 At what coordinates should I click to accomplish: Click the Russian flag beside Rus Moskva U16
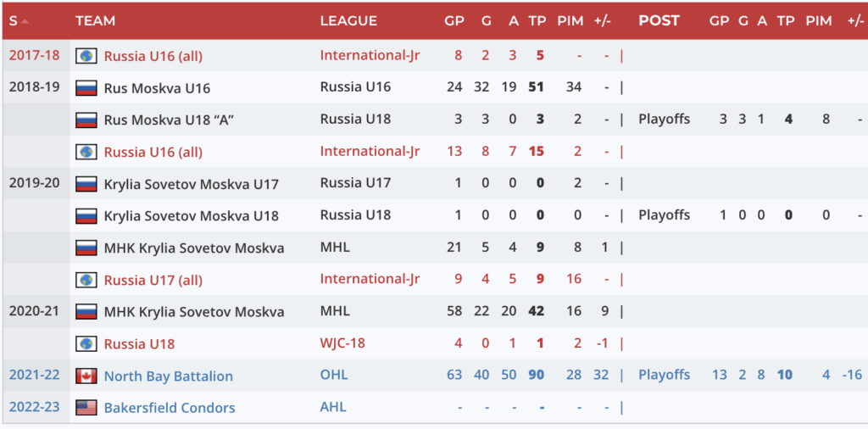click(86, 87)
